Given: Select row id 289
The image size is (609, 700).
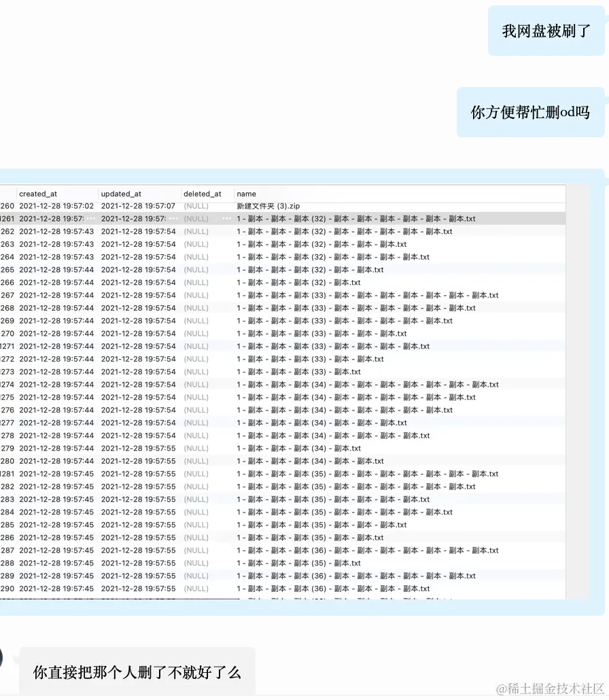Looking at the screenshot, I should pyautogui.click(x=7, y=576).
